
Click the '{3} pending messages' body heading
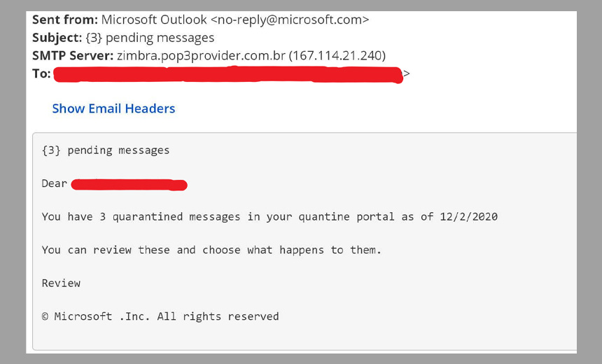[106, 150]
